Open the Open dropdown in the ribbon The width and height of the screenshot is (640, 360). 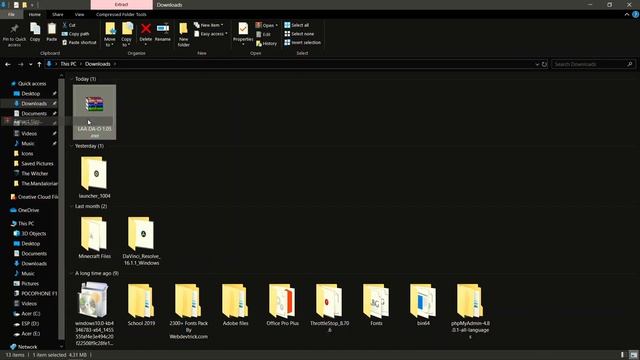(x=267, y=25)
